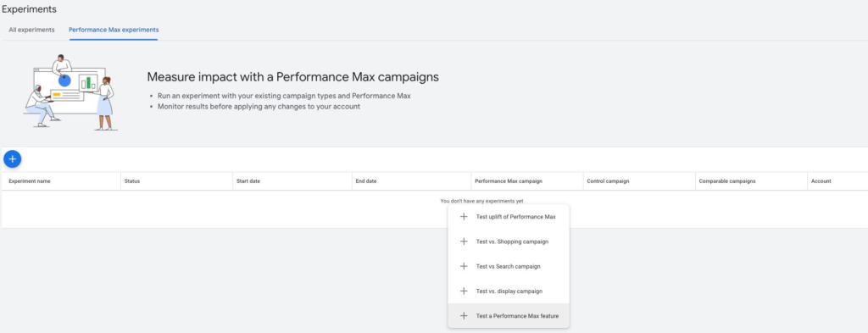The width and height of the screenshot is (868, 333).
Task: Click the Measure impact headline text
Action: coord(292,77)
